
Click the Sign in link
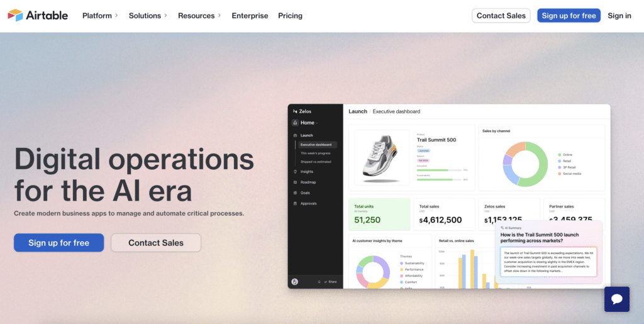pos(619,16)
